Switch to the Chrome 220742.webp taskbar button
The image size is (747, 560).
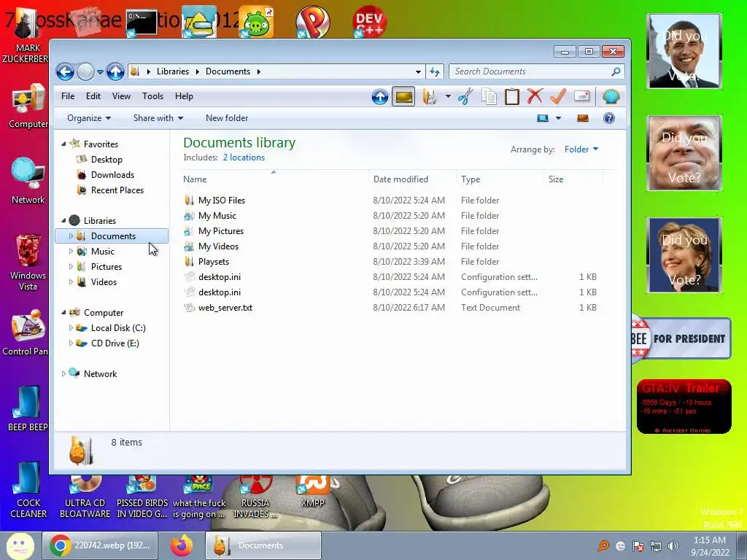pyautogui.click(x=100, y=545)
